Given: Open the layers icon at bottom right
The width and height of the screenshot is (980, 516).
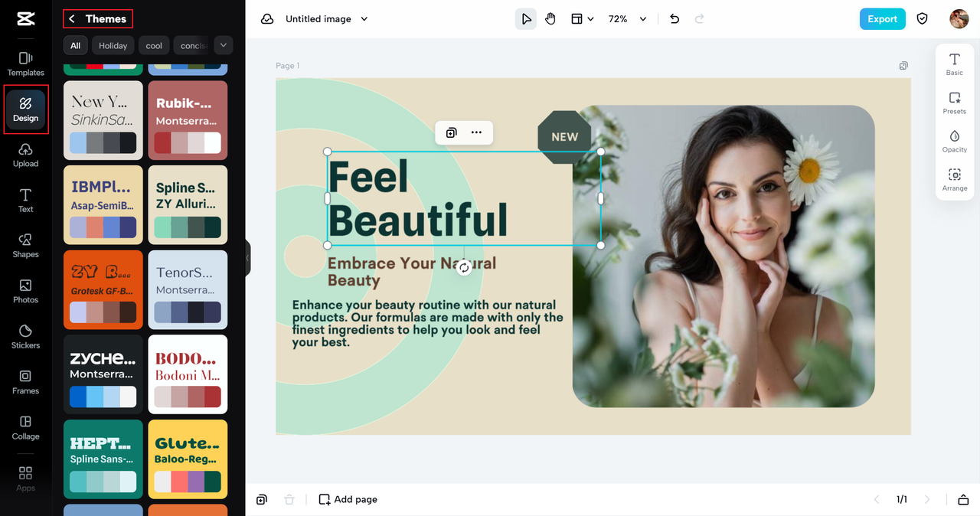Looking at the screenshot, I should (963, 499).
